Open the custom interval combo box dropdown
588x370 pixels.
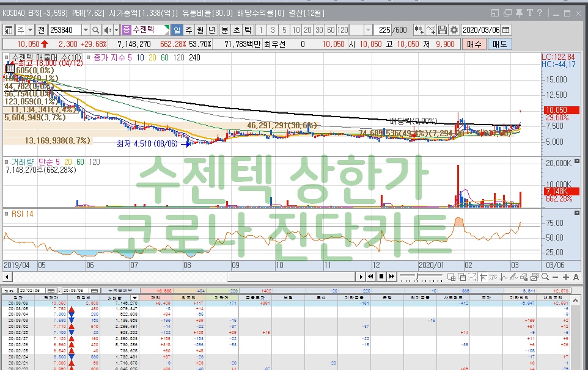368,30
